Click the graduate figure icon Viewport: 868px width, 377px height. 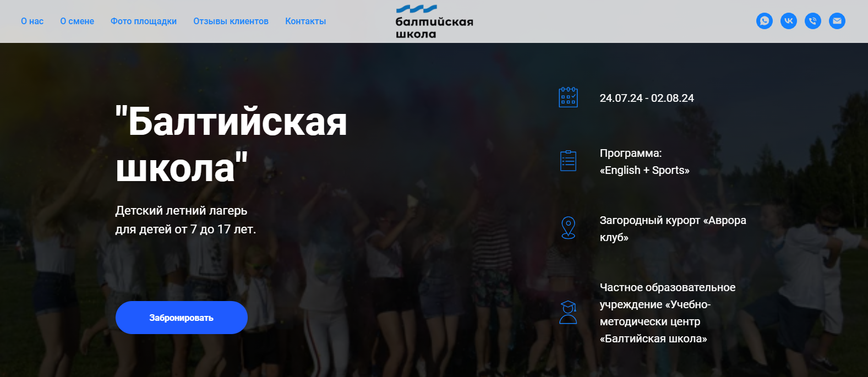[568, 313]
